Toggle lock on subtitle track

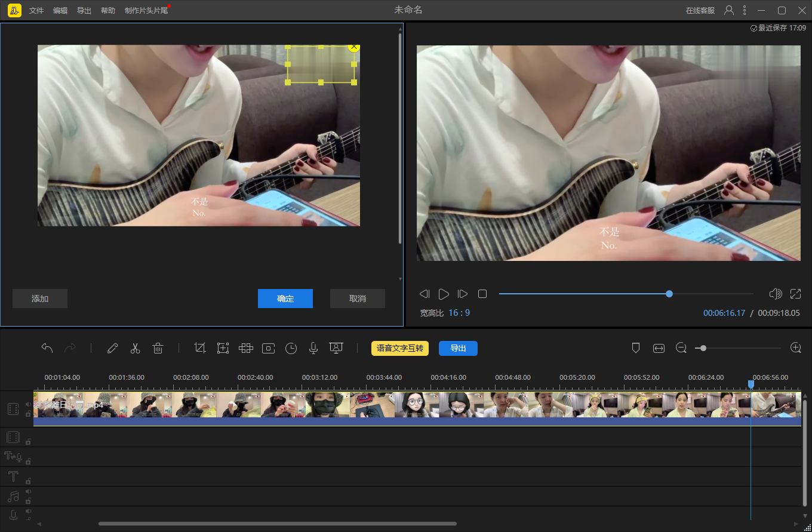point(28,461)
